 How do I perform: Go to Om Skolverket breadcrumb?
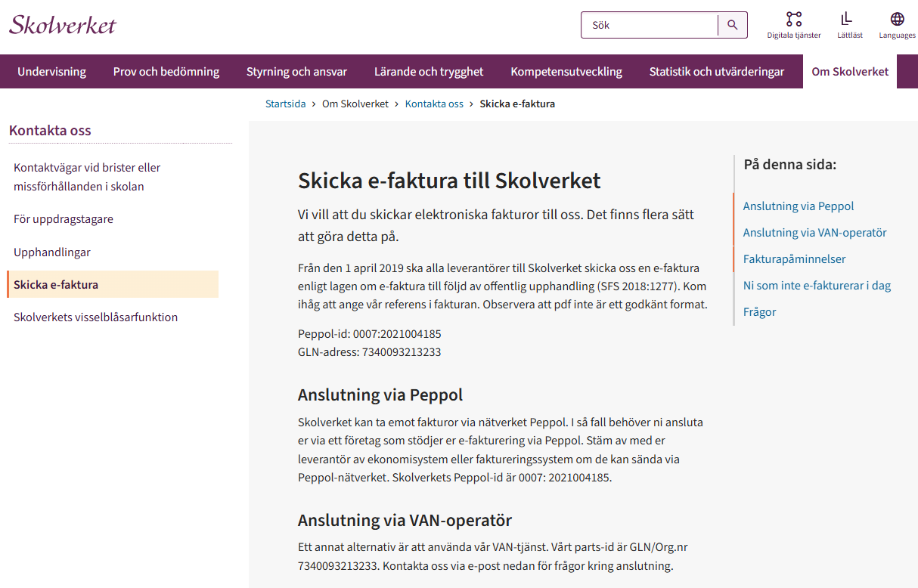tap(355, 104)
